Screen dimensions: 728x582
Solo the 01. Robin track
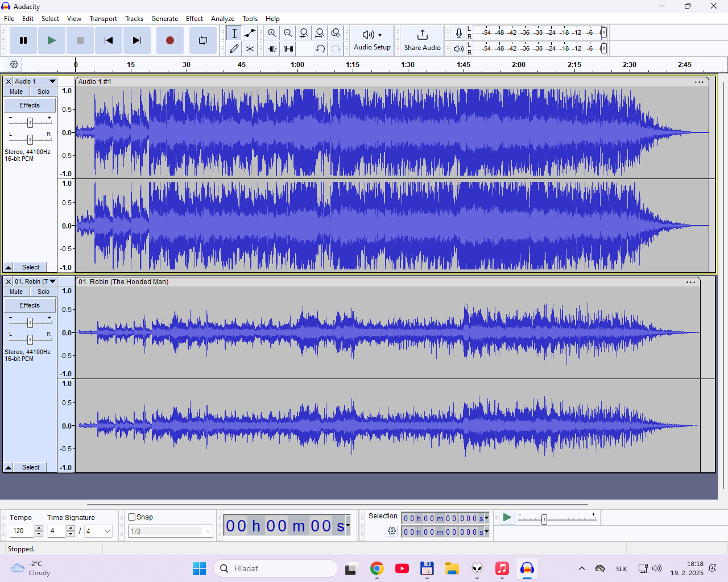coord(44,292)
